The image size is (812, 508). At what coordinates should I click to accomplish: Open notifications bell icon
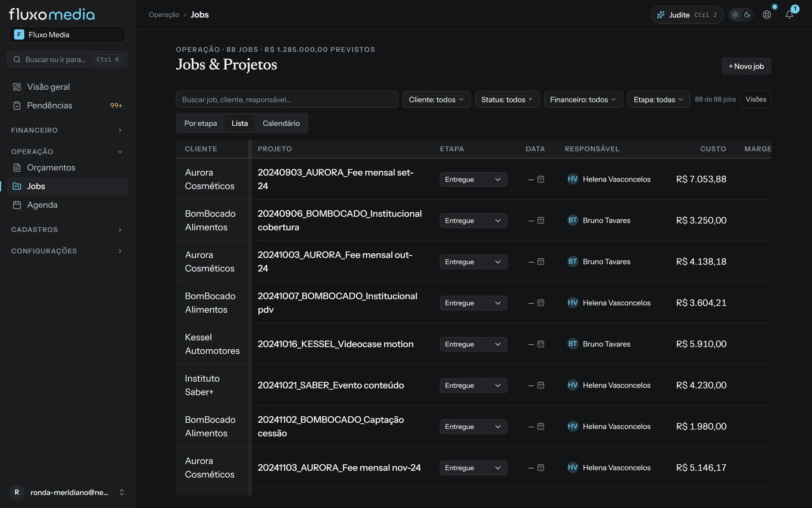click(x=789, y=15)
